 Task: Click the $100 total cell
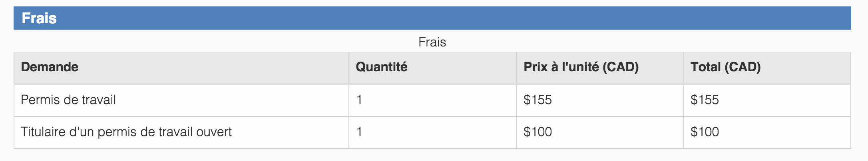pos(705,132)
